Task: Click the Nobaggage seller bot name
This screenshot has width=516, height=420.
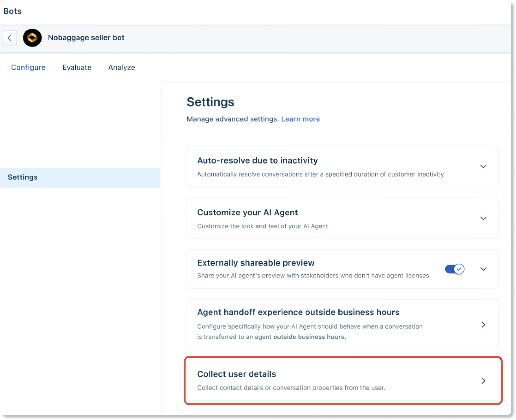Action: coord(86,38)
